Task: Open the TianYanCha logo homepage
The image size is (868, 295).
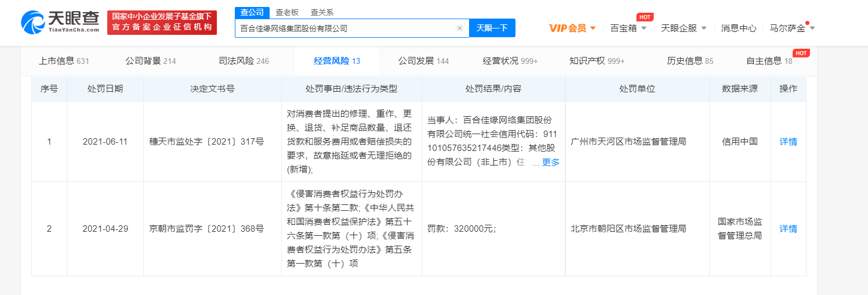Action: click(x=60, y=23)
